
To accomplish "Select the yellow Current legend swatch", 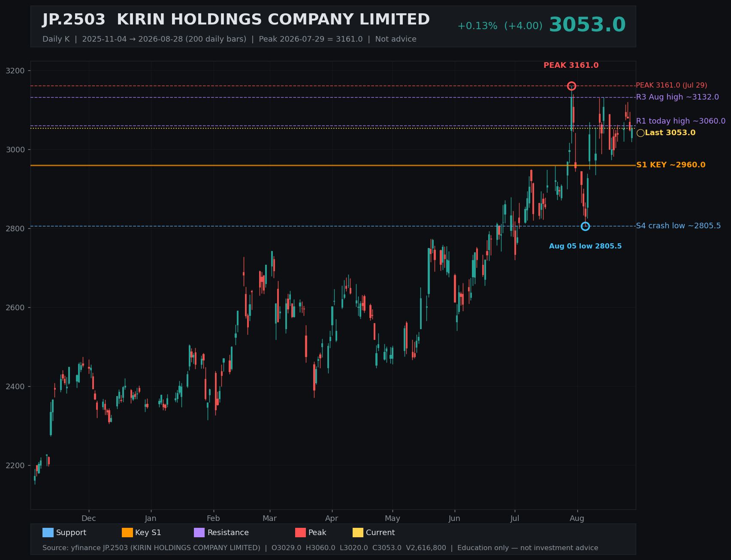I will 358,533.
